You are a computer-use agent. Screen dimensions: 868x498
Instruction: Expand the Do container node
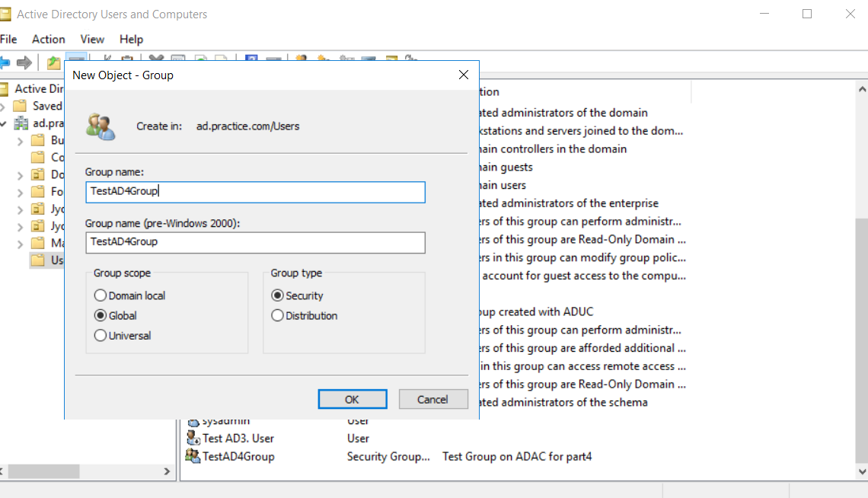coord(20,175)
